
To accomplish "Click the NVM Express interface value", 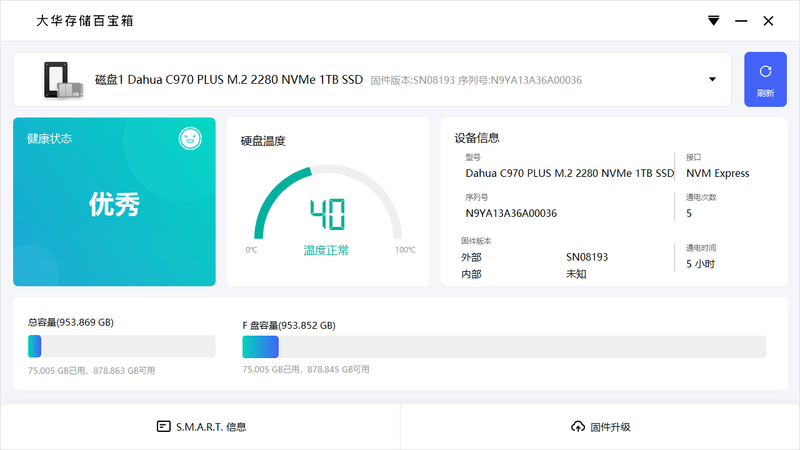I will point(717,173).
